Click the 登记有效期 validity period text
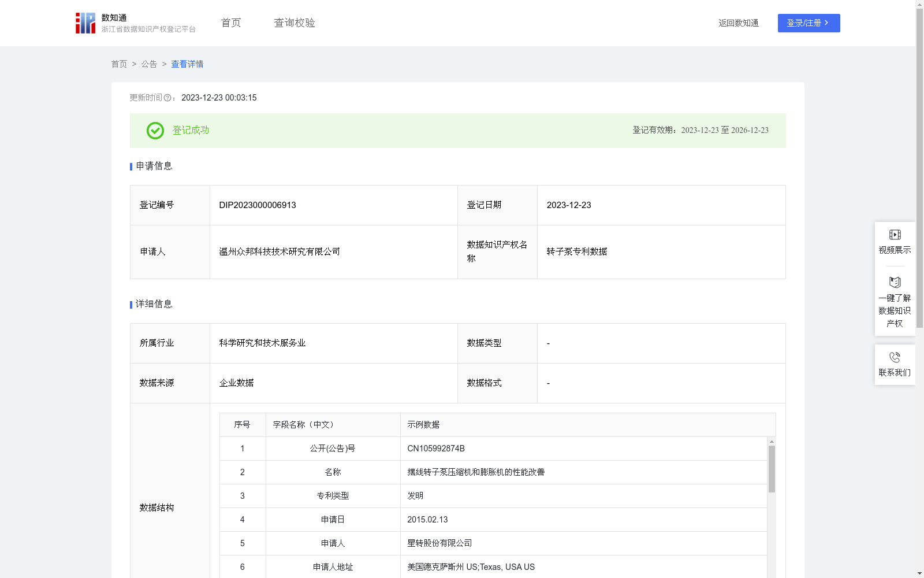Screen dimensions: 924x578 (x=701, y=131)
